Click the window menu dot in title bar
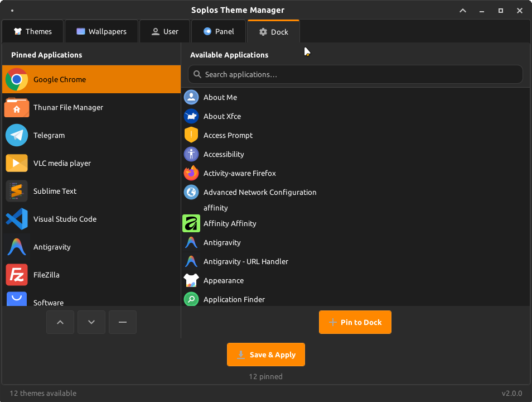The width and height of the screenshot is (532, 402). 12,11
